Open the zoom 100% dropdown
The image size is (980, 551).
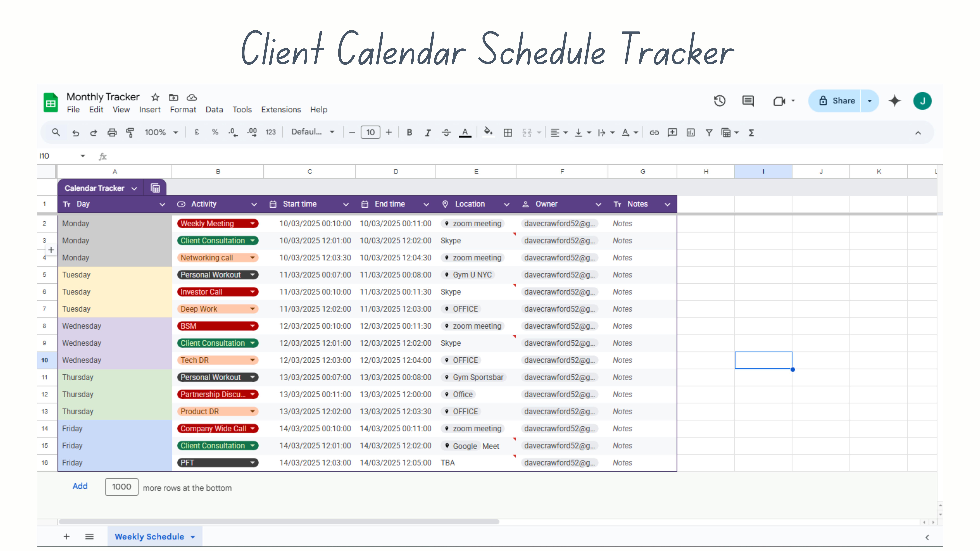[x=161, y=132]
